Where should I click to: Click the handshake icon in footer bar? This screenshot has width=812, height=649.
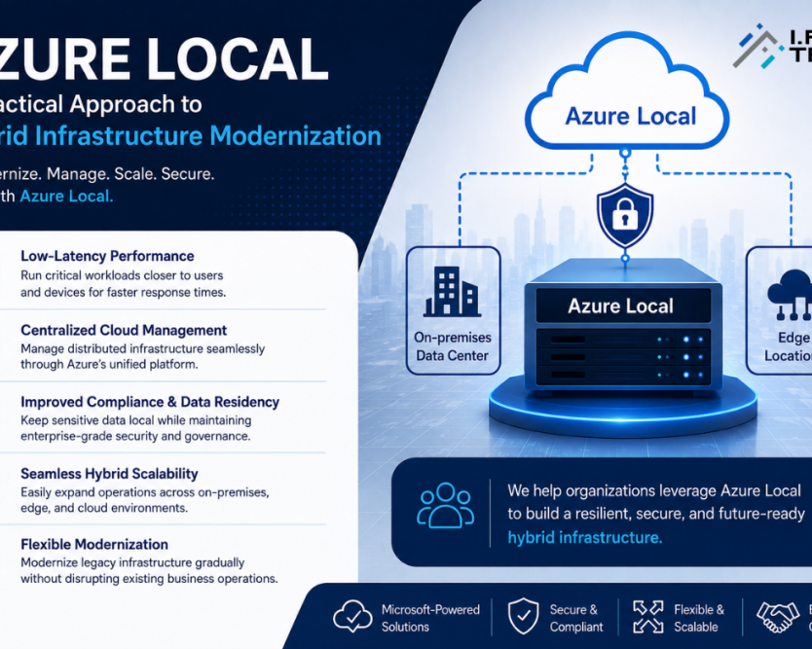(778, 616)
